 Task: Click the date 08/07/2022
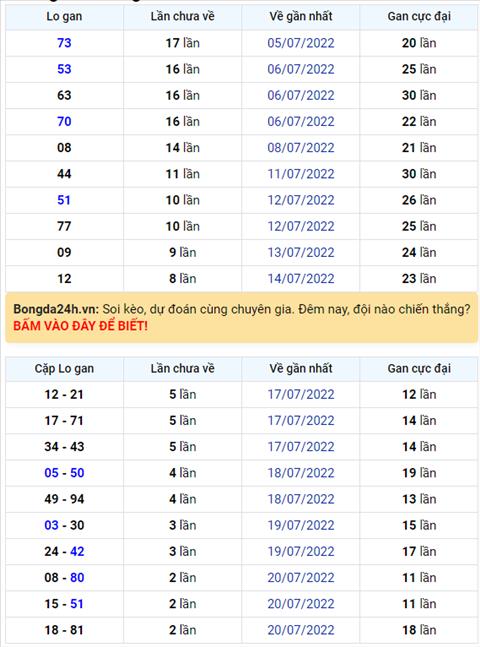(x=300, y=148)
